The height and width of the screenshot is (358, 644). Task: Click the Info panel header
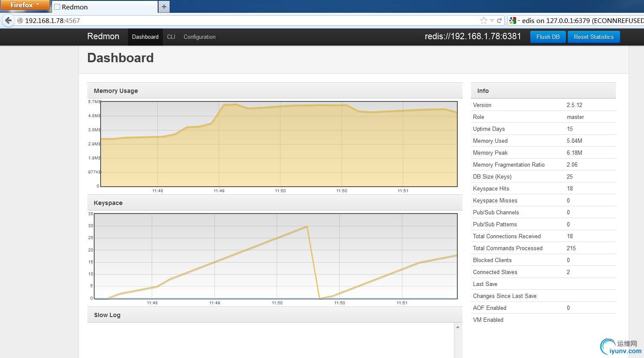coord(543,91)
